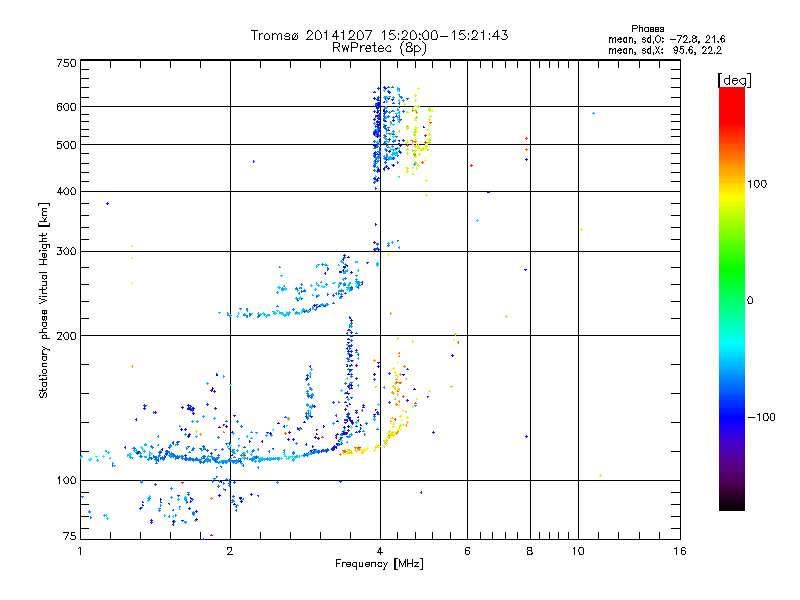This screenshot has width=800, height=600.
Task: Click the x-axis tick label '2'
Action: [x=230, y=551]
